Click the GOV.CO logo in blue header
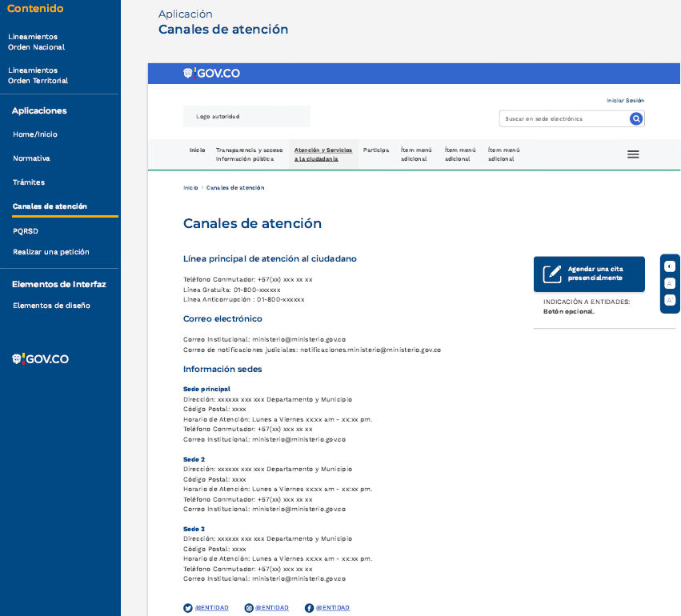Screen dimensions: 681x616 coord(212,74)
